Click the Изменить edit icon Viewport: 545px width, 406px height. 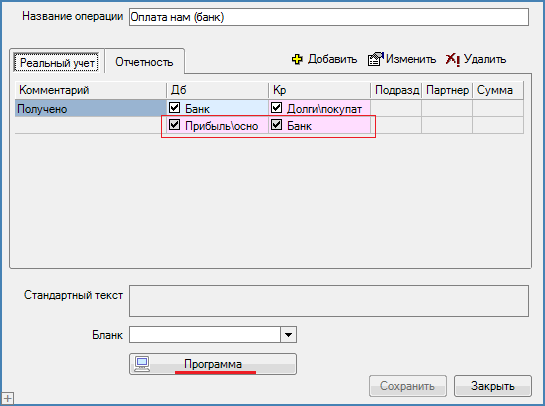(376, 59)
